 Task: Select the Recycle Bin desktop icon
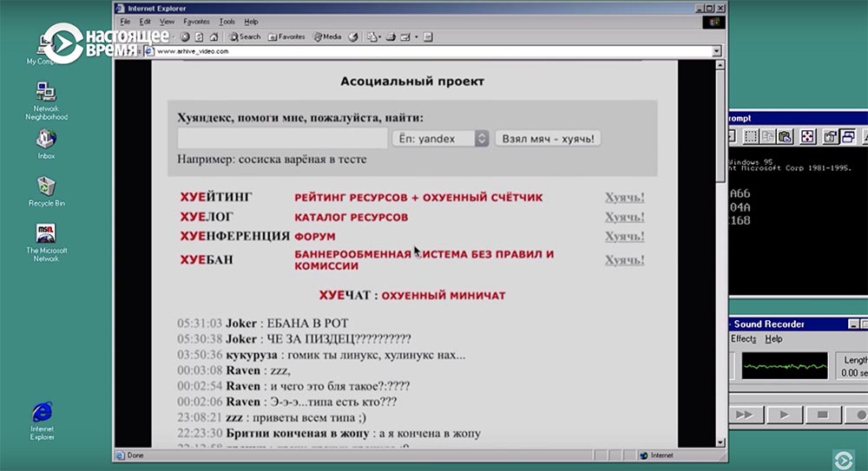tap(46, 192)
